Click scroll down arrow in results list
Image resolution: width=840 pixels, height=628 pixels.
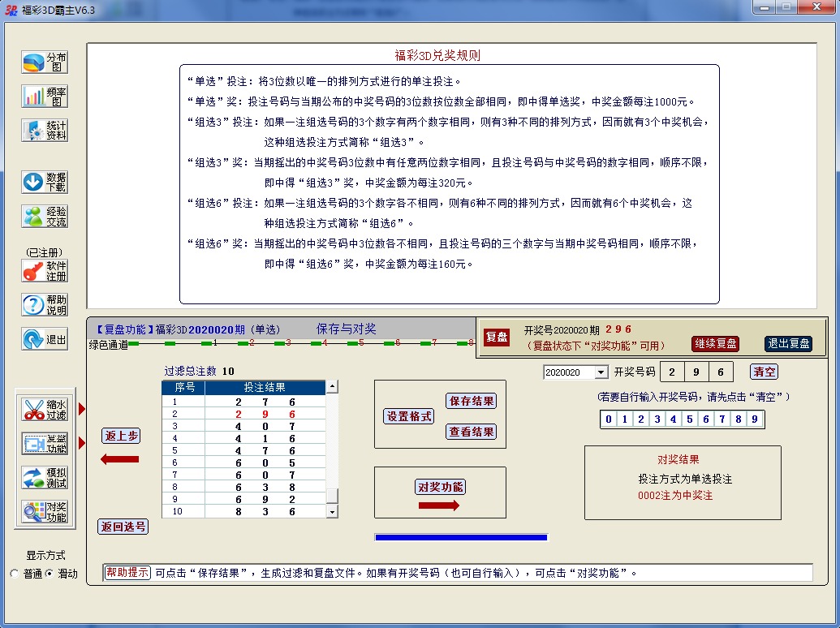tap(331, 512)
